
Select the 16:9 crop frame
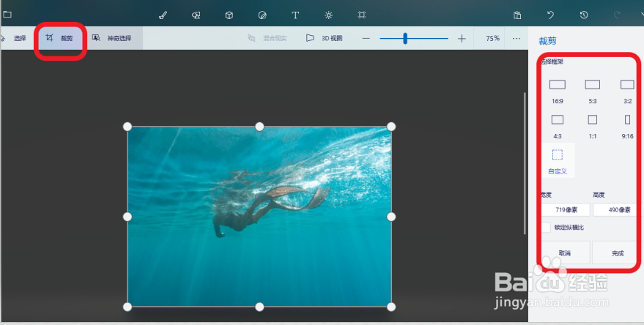[558, 91]
